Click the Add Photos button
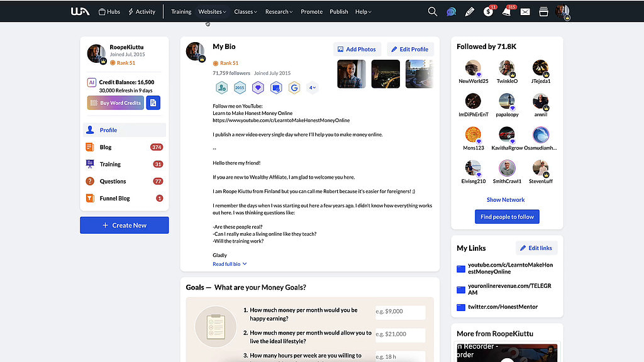This screenshot has width=644, height=362. click(357, 49)
